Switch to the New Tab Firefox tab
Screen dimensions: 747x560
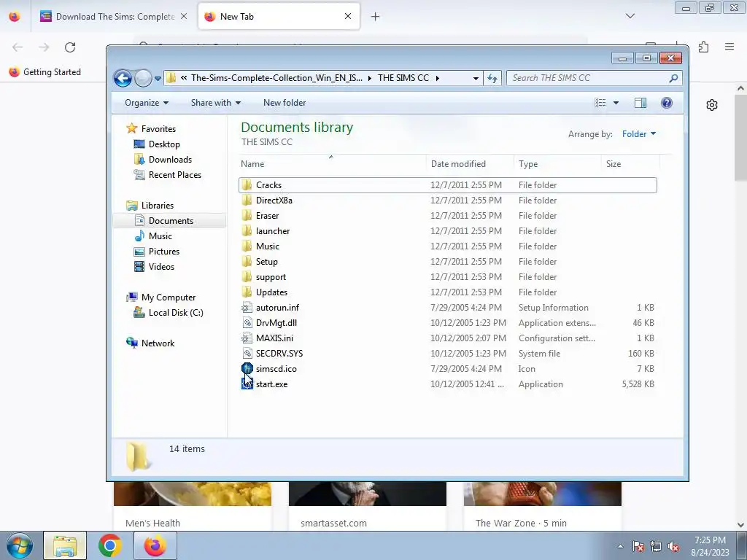click(x=279, y=17)
